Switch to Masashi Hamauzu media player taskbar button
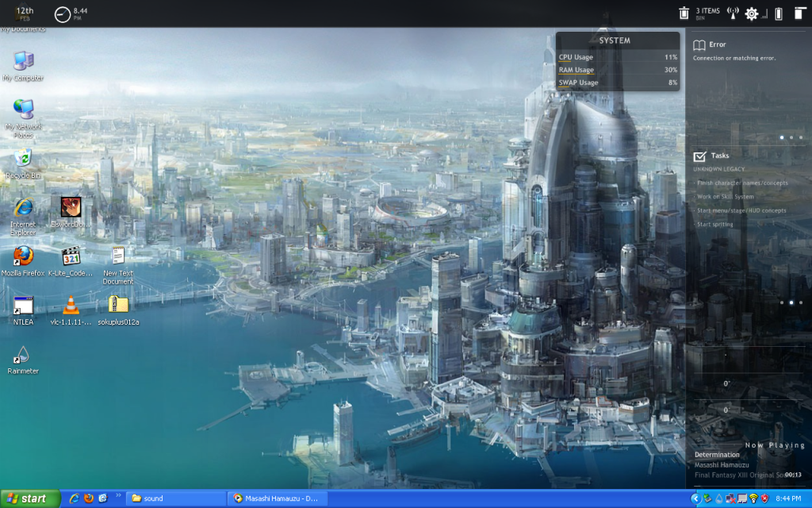The height and width of the screenshot is (508, 812). coord(278,498)
